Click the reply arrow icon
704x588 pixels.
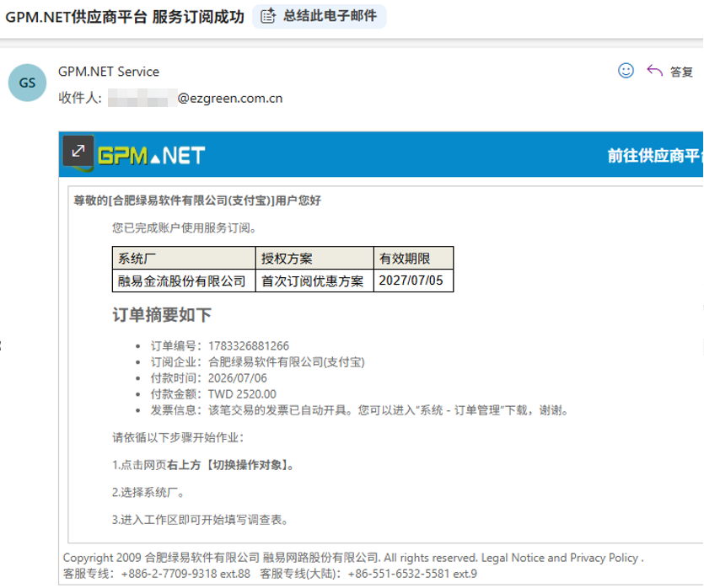click(654, 71)
